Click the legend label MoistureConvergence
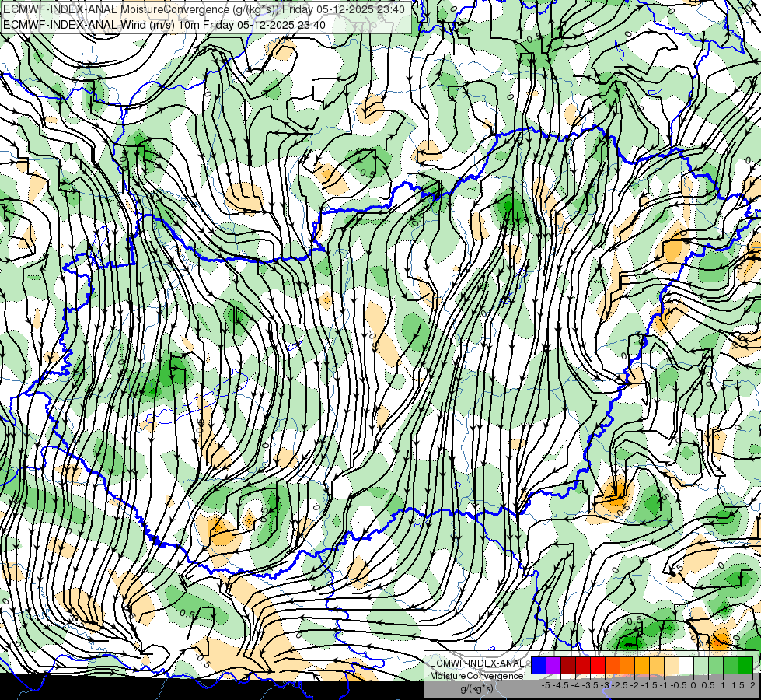761x700 pixels. tap(476, 676)
